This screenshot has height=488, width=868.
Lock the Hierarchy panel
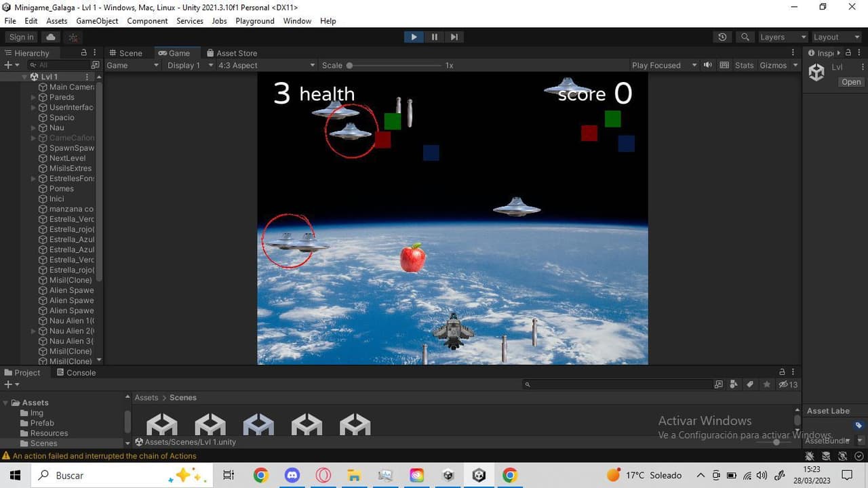pyautogui.click(x=84, y=53)
